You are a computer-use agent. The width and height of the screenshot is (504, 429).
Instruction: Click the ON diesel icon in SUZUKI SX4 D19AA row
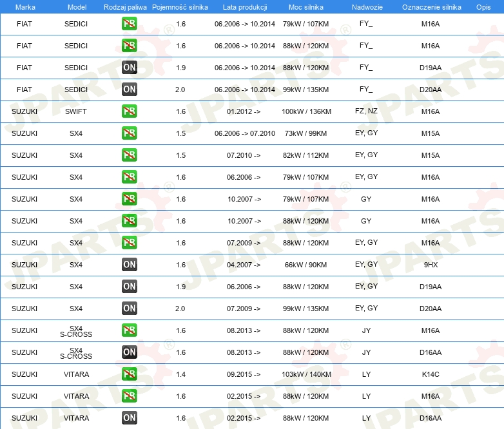(129, 286)
